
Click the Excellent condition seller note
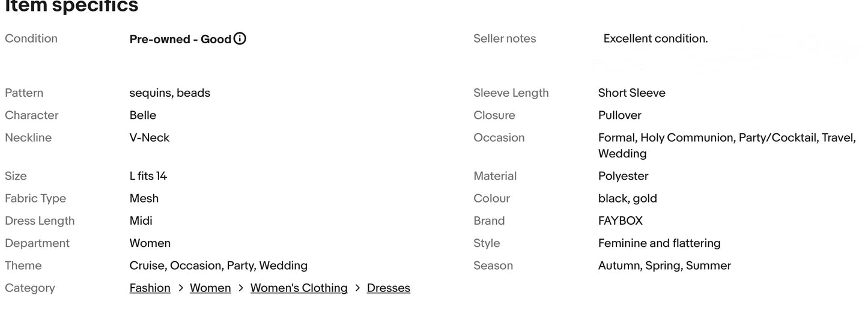(x=655, y=39)
